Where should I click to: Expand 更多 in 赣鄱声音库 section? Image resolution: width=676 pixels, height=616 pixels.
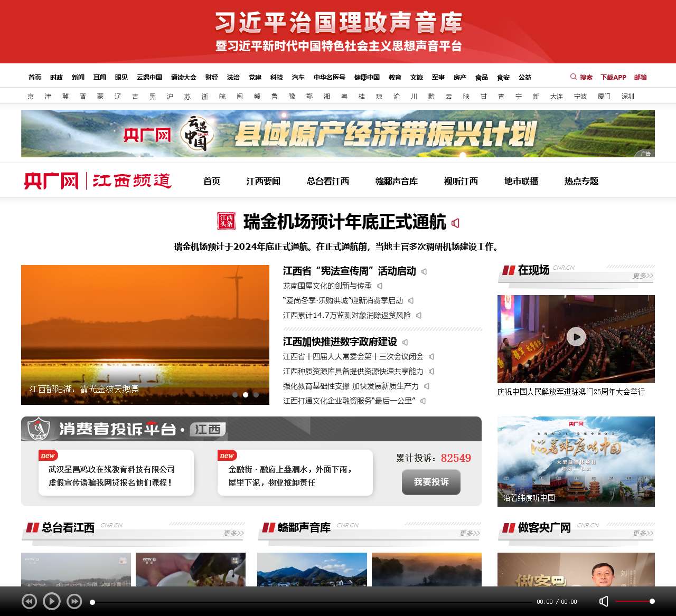pos(470,533)
